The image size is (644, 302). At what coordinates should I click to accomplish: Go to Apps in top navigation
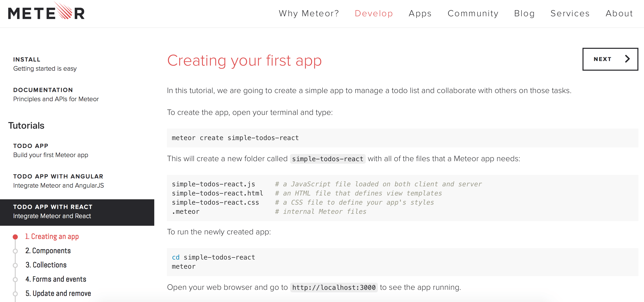pos(420,13)
